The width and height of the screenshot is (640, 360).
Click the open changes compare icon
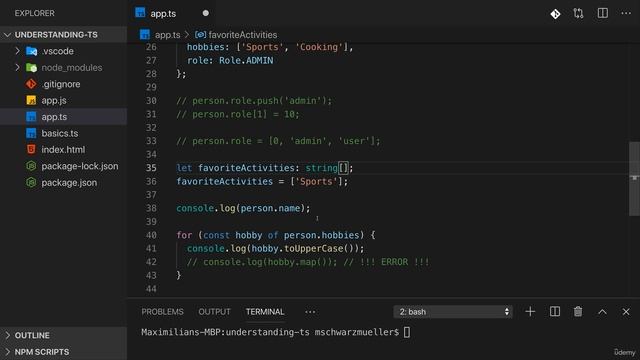(578, 13)
